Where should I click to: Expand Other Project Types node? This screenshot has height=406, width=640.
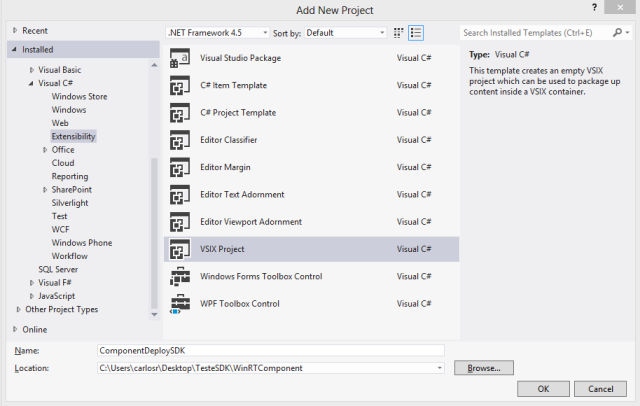tap(18, 309)
